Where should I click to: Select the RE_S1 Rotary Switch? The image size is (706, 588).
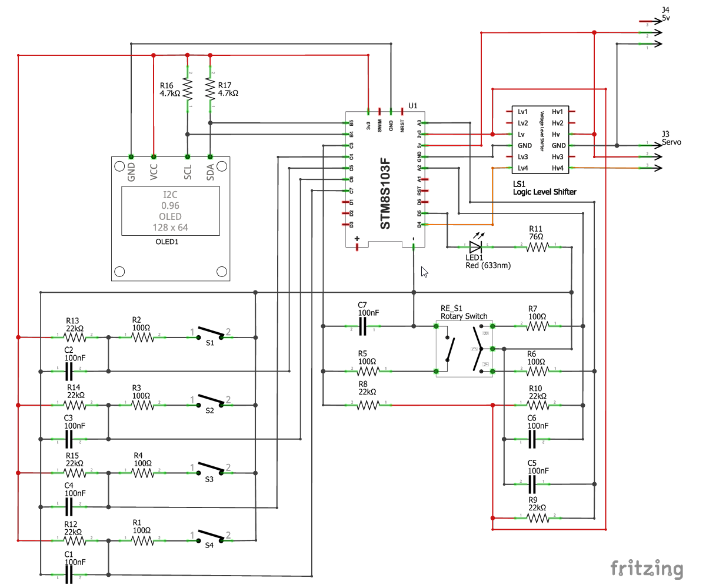coord(464,349)
